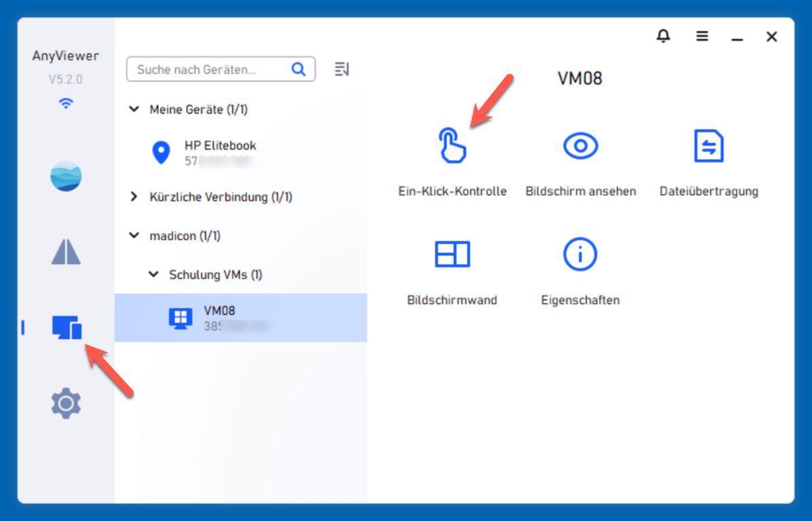
Task: Open Settings gear in sidebar
Action: 66,403
